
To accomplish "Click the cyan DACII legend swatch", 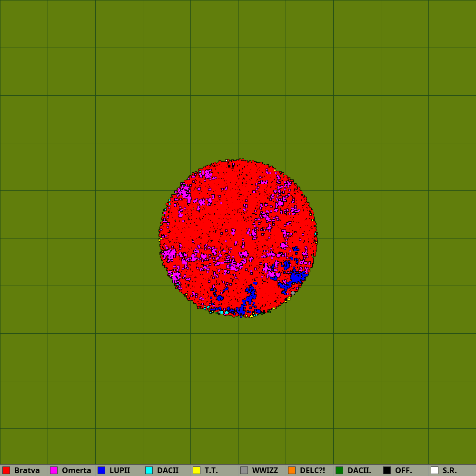I will tap(149, 470).
